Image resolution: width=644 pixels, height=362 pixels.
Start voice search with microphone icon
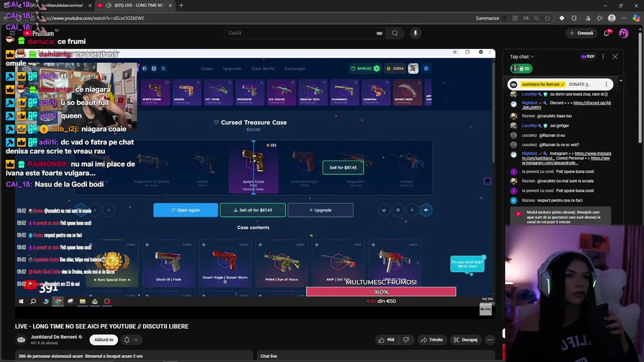coord(415,33)
